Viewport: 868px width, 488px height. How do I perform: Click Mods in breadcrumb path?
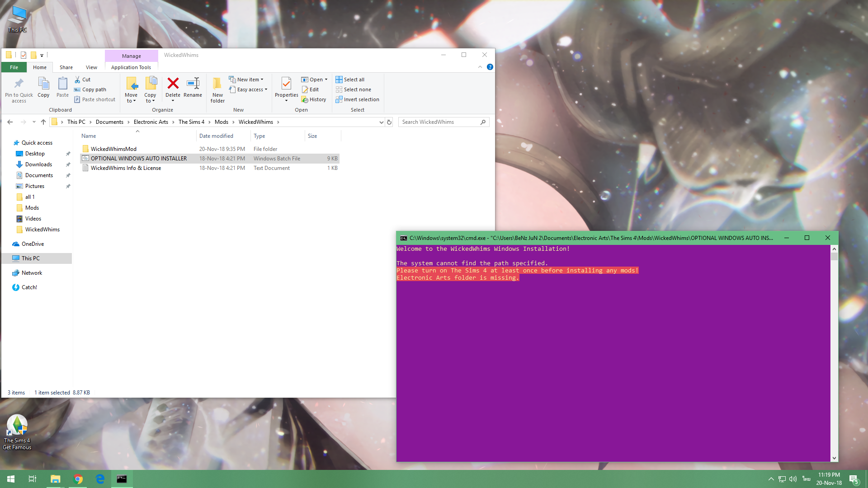pyautogui.click(x=222, y=122)
